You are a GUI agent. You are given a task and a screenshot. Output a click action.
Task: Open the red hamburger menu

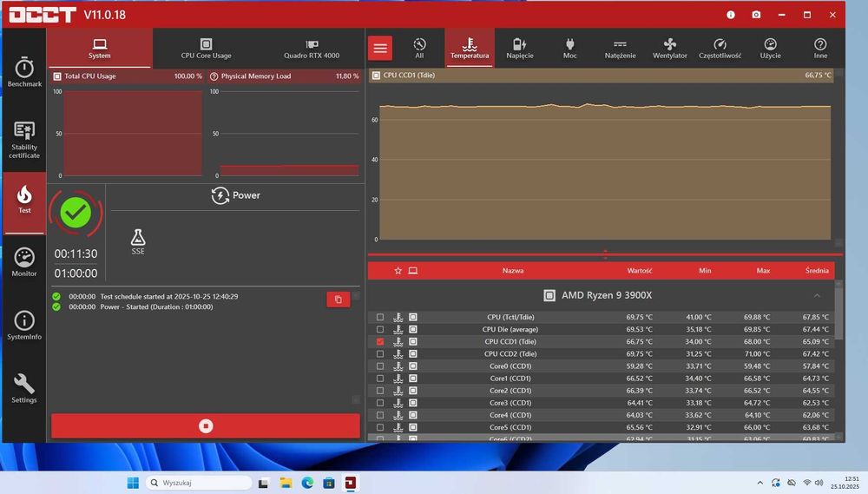click(x=380, y=48)
